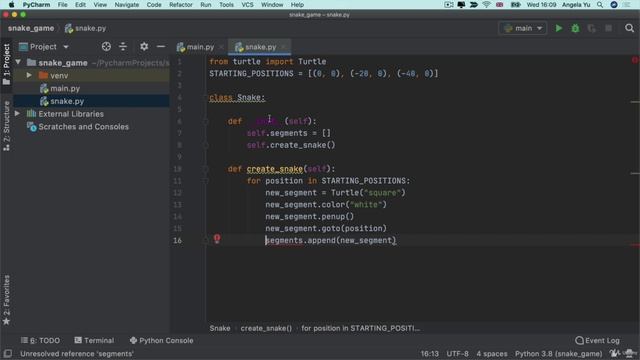The width and height of the screenshot is (640, 360).
Task: Click snake.py breadcrumb in navigation bar
Action: click(86, 28)
